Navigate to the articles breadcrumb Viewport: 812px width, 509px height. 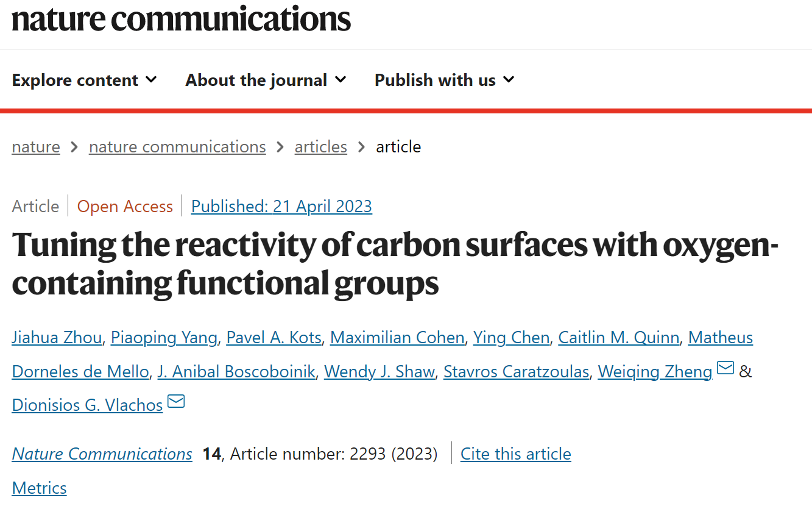(321, 147)
